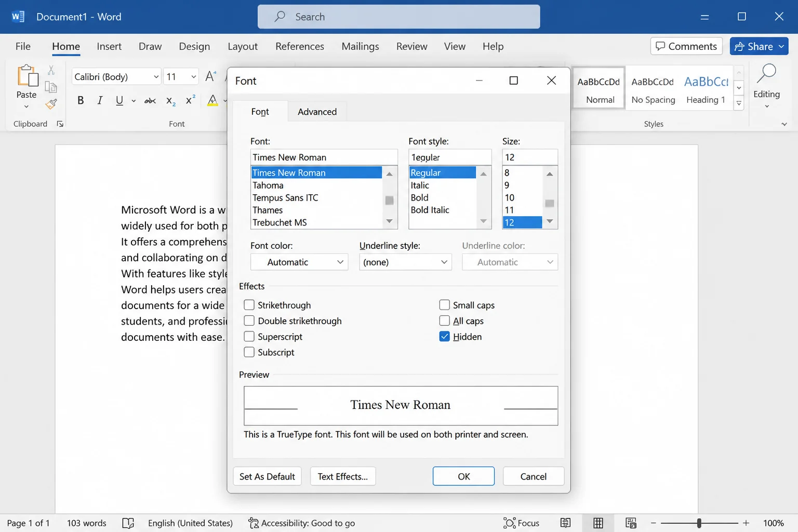The width and height of the screenshot is (798, 532).
Task: Apply Superscript from the ribbon
Action: click(x=191, y=100)
